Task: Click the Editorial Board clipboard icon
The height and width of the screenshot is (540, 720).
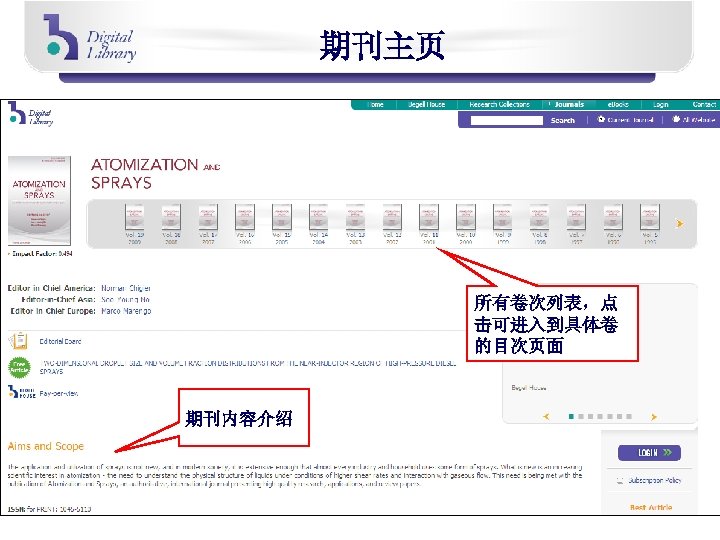Action: tap(18, 341)
